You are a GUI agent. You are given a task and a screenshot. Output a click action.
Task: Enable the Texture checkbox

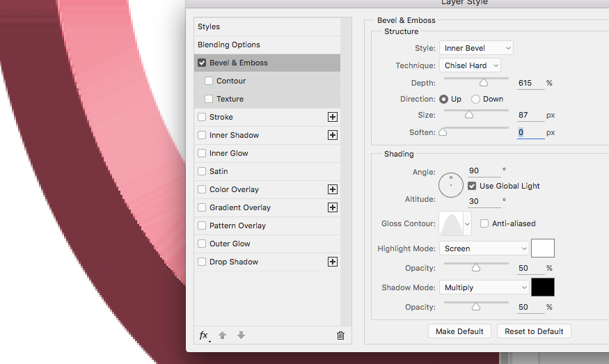(209, 99)
